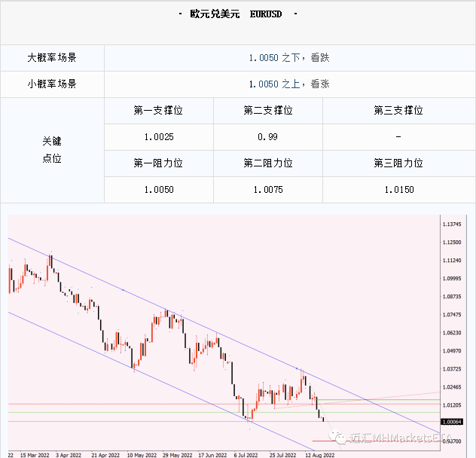Click the 6 Jul 2022 date label

click(246, 455)
